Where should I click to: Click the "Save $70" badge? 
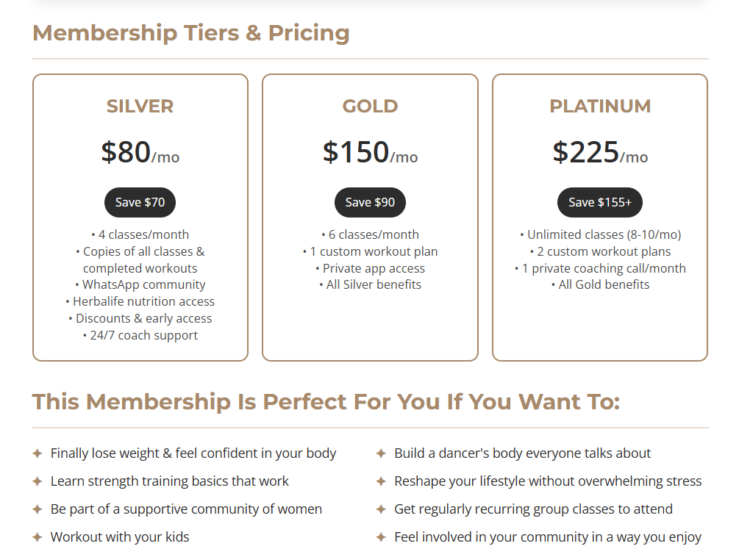tap(140, 202)
